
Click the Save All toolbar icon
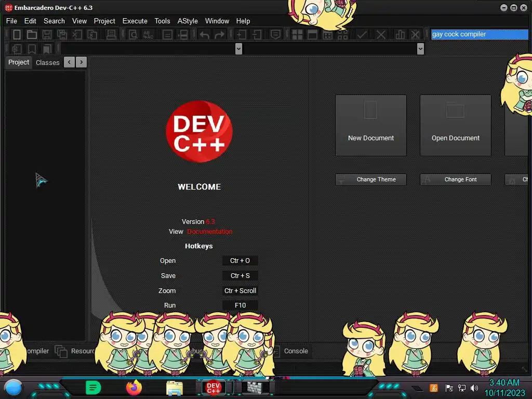62,35
